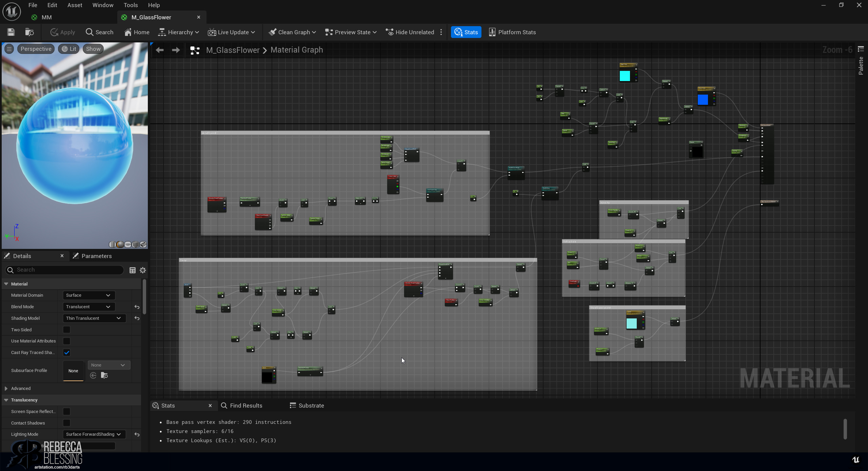Image resolution: width=868 pixels, height=471 pixels.
Task: Open the Preview State dropdown
Action: pos(351,32)
